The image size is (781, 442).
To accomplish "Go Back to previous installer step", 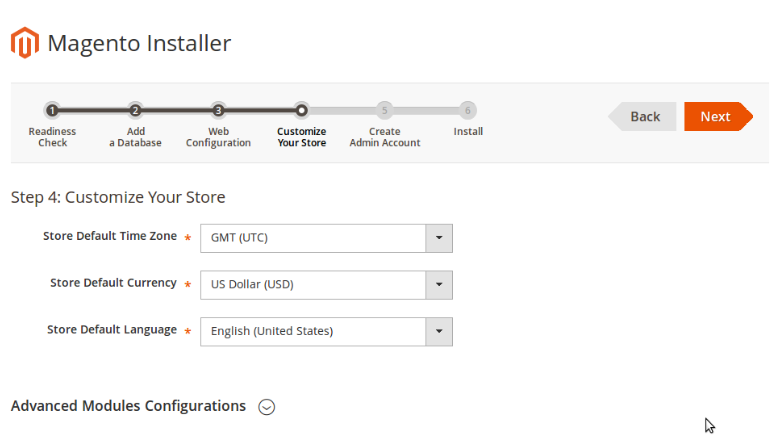I will (643, 117).
